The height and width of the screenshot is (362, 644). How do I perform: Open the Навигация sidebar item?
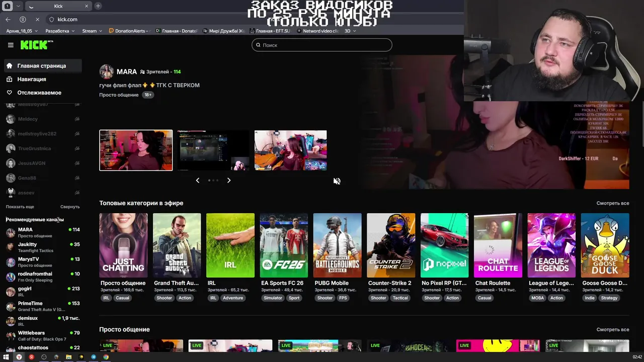click(43, 79)
